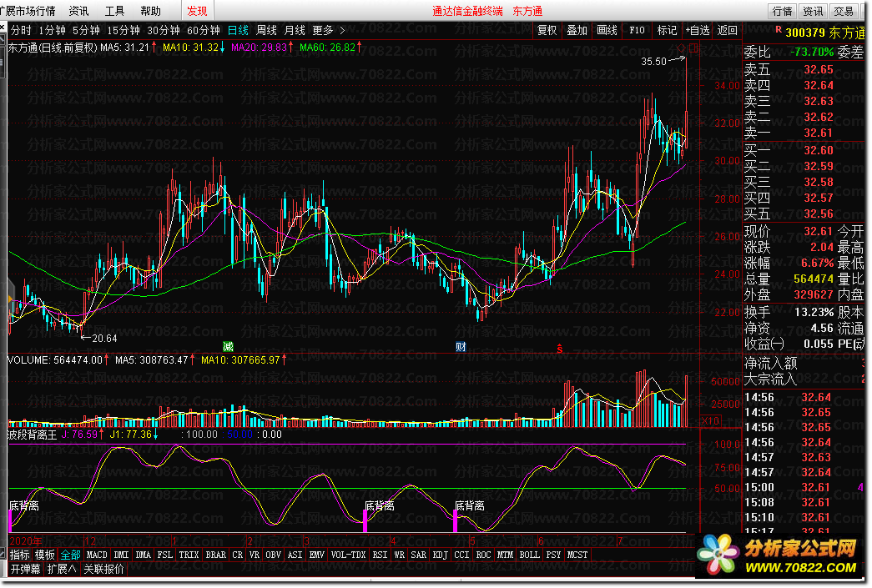The height and width of the screenshot is (588, 872).
Task: Select the VOL-TDX indicator
Action: [x=348, y=555]
